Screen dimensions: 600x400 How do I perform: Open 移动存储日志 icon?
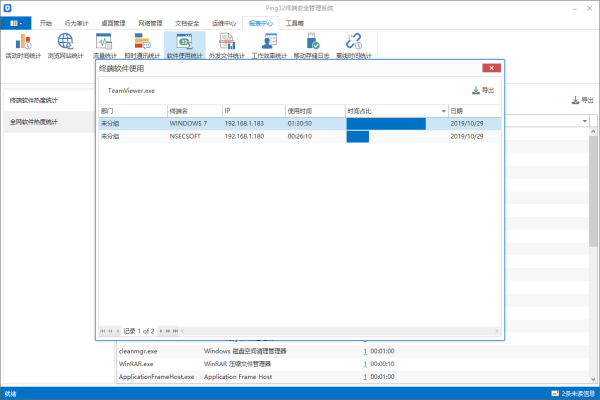[x=311, y=45]
